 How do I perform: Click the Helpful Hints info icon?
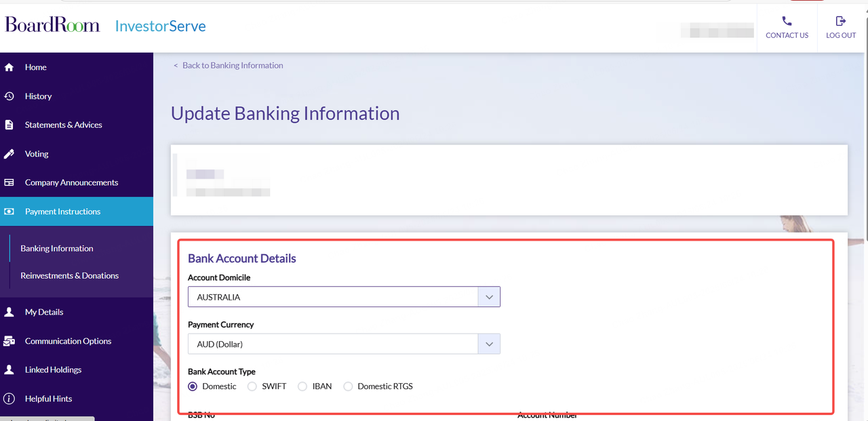[9, 399]
